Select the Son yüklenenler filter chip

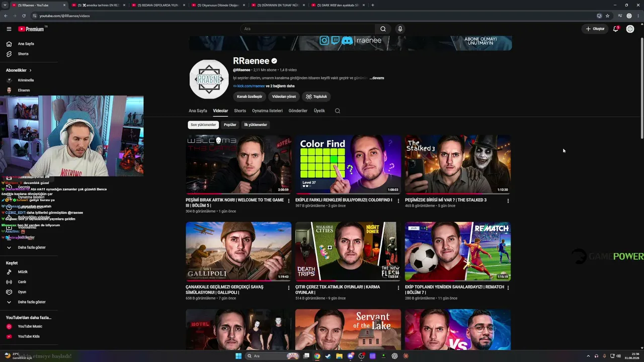pos(203,125)
